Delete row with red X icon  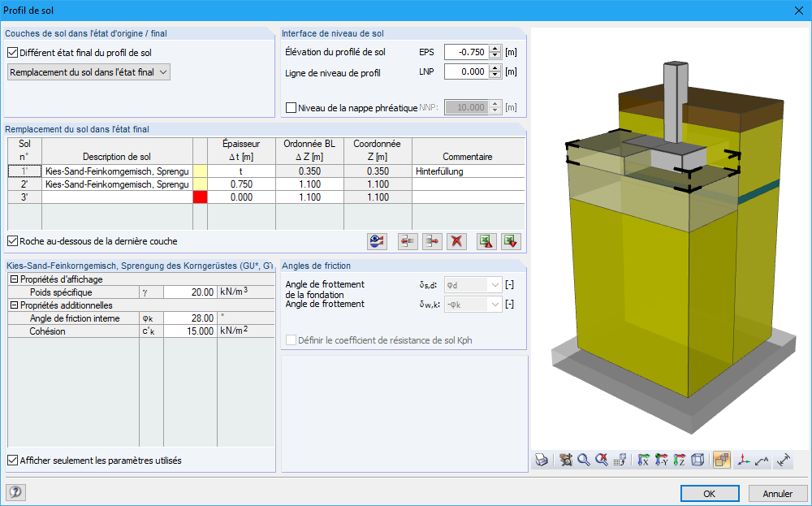click(x=456, y=241)
